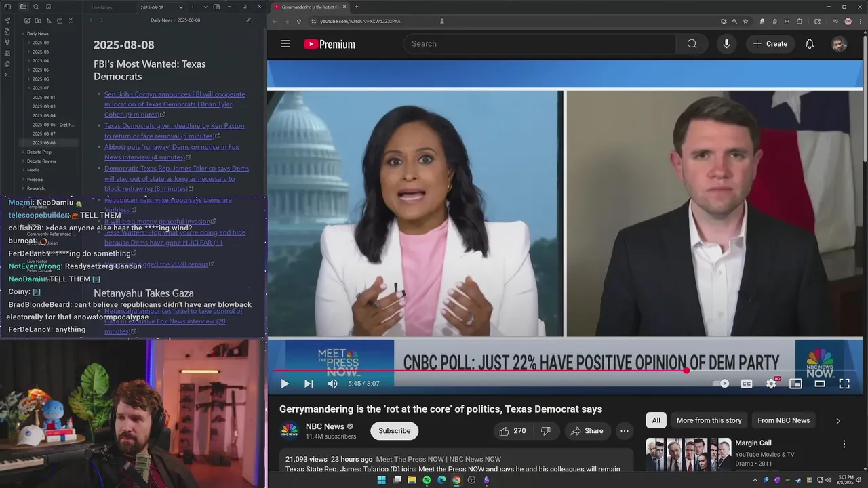
Task: Expand the Media folder
Action: tap(23, 170)
